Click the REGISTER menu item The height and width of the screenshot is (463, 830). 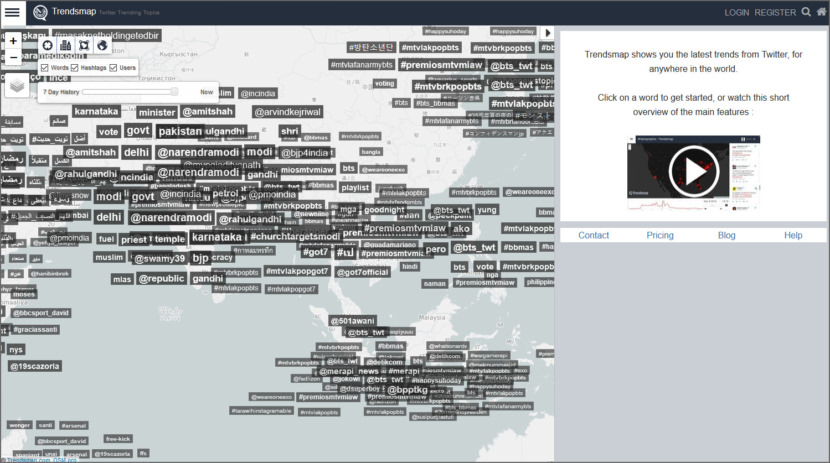point(775,13)
